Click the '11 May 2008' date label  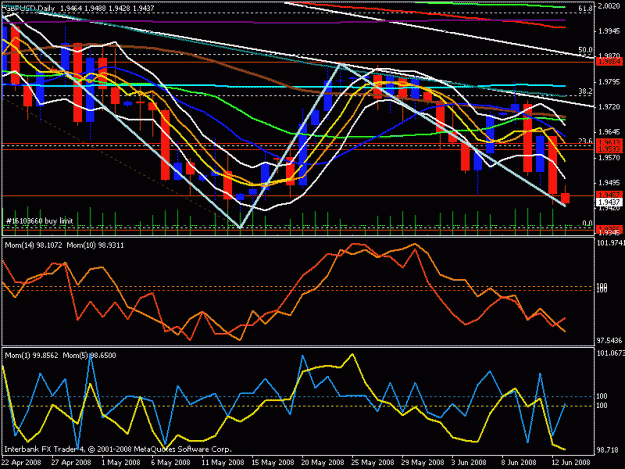(222, 463)
